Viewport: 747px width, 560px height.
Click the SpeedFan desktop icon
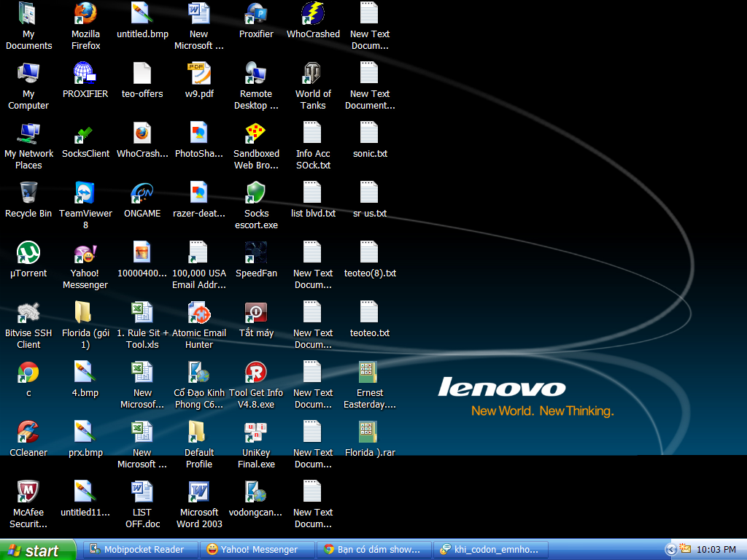(256, 253)
